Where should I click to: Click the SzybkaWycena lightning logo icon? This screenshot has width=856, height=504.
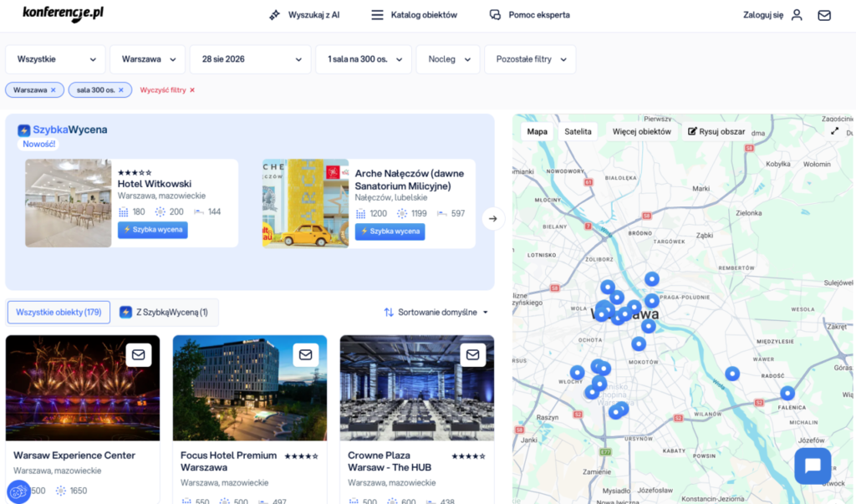(23, 130)
